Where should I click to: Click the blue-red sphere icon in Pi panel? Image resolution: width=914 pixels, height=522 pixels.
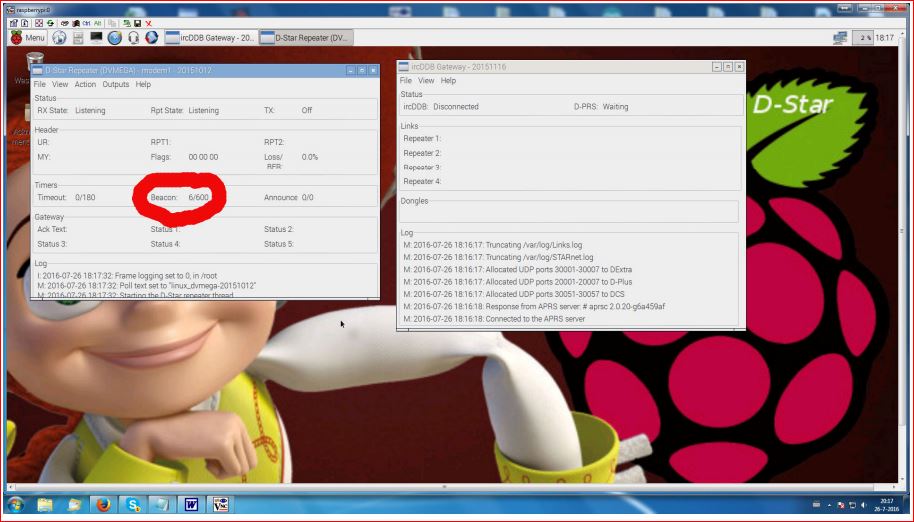coord(152,38)
